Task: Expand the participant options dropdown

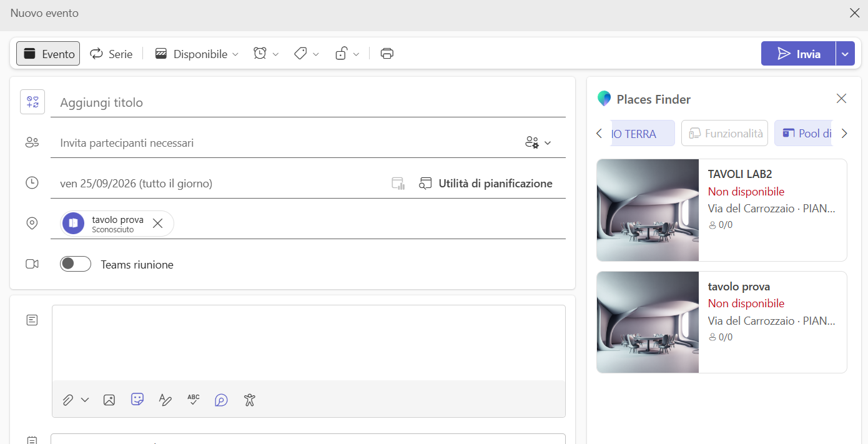Action: tap(538, 142)
